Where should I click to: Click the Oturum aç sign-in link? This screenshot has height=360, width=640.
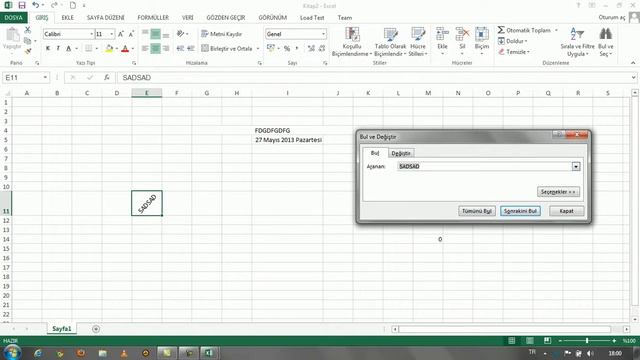[x=612, y=18]
